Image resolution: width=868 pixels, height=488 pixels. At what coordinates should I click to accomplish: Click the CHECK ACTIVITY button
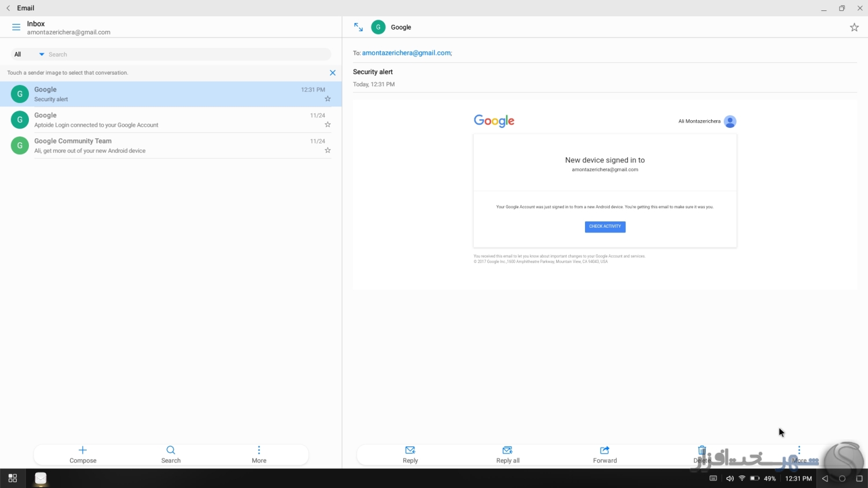(x=605, y=227)
